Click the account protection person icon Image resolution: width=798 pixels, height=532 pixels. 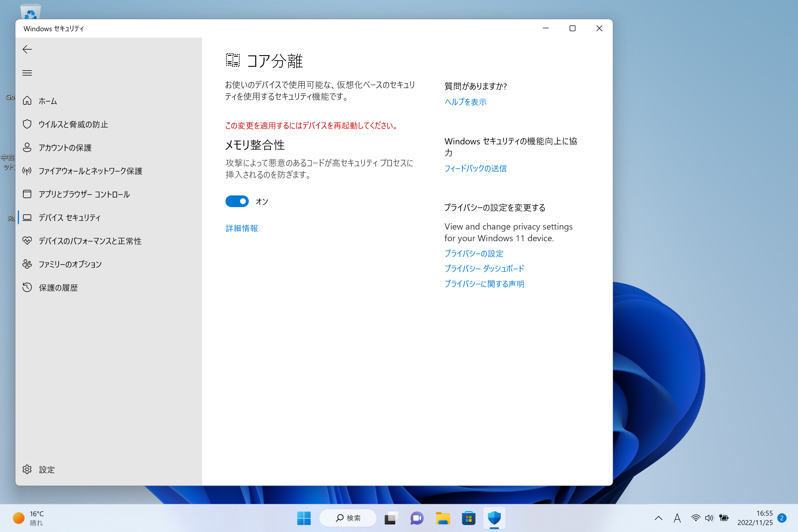(27, 148)
